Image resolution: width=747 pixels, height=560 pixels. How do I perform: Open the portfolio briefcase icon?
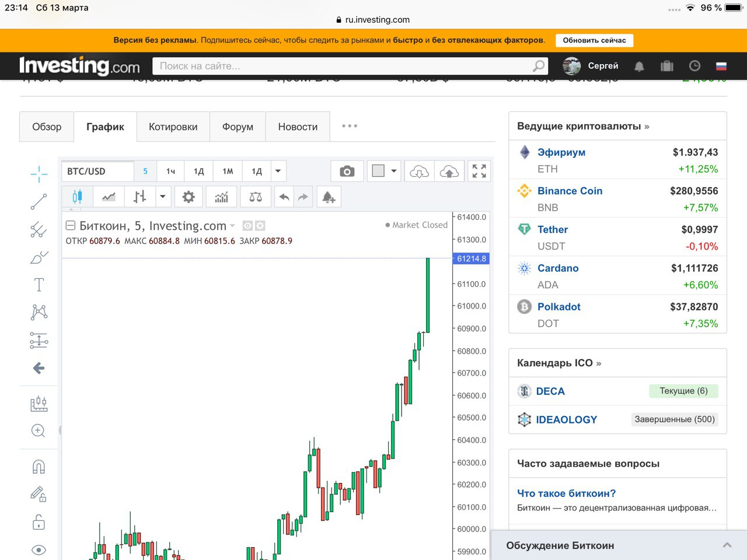(x=667, y=66)
